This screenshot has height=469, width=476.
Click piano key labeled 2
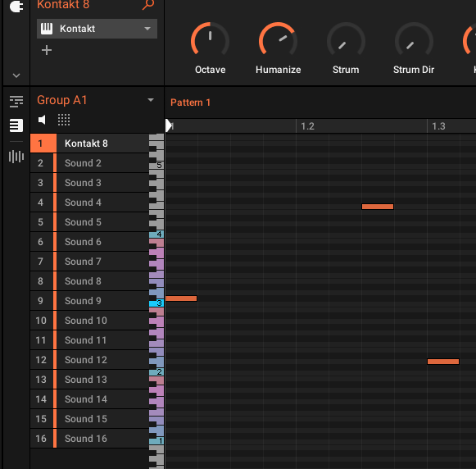coord(156,371)
